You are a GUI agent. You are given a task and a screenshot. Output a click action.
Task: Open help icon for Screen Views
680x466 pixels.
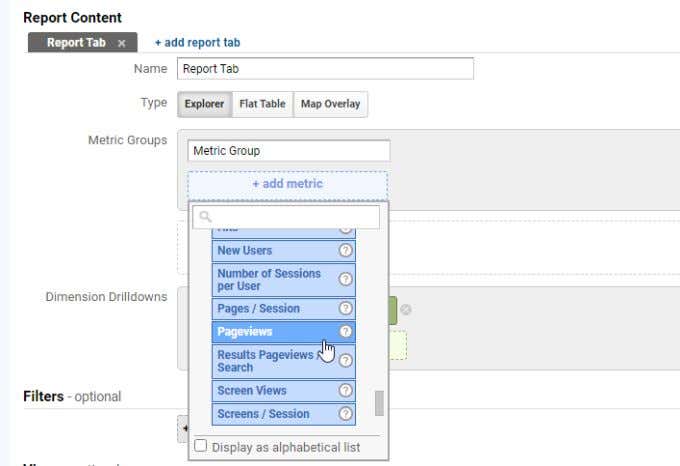[345, 391]
